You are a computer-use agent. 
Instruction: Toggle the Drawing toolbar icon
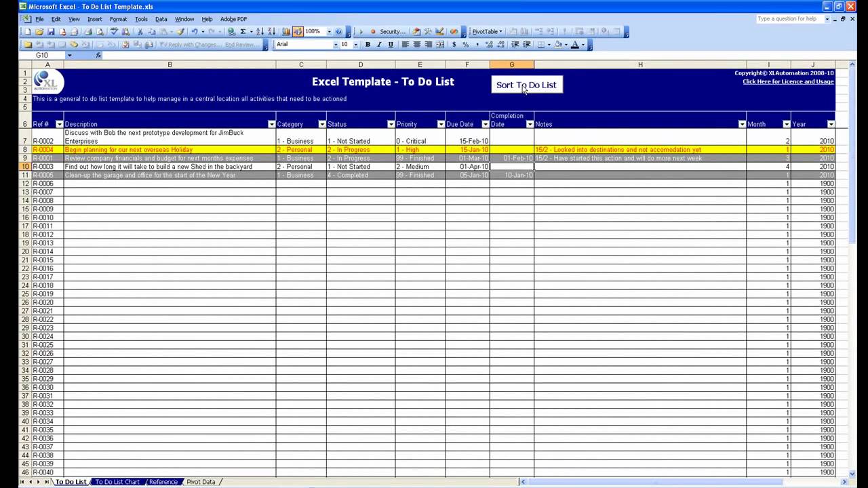298,31
